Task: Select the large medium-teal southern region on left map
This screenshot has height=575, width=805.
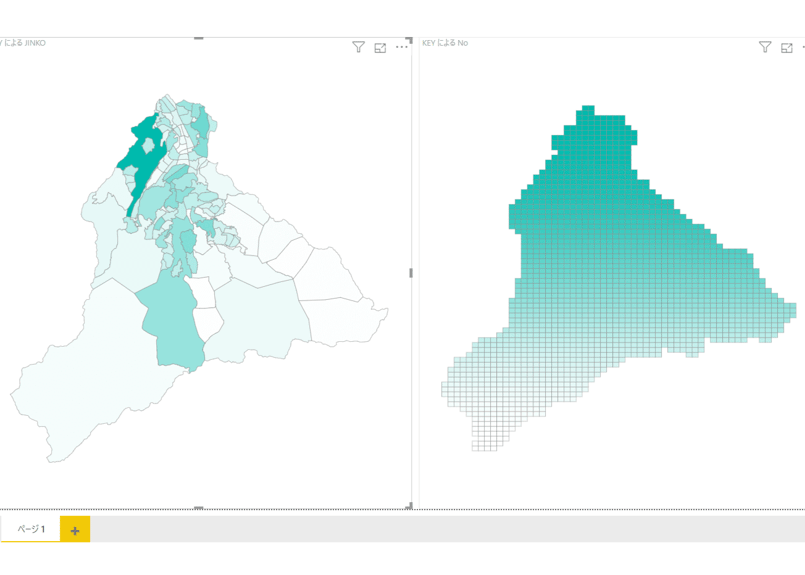Action: (172, 321)
